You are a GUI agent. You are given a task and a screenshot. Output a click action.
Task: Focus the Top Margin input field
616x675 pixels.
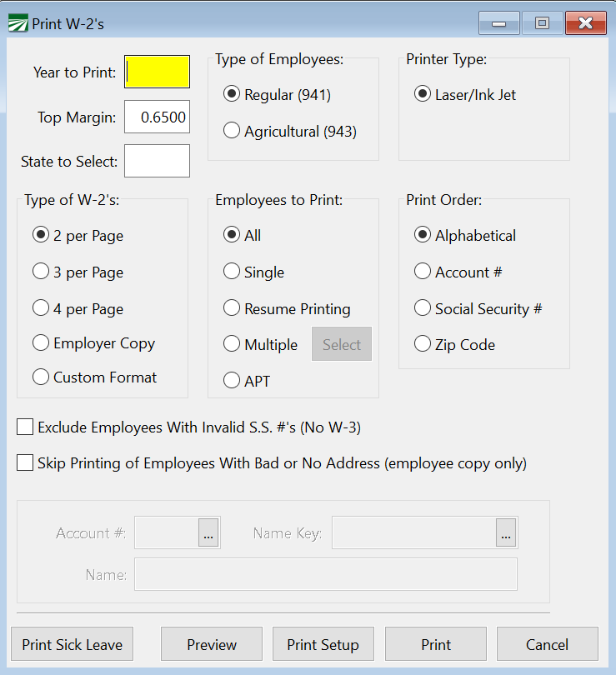pos(158,117)
